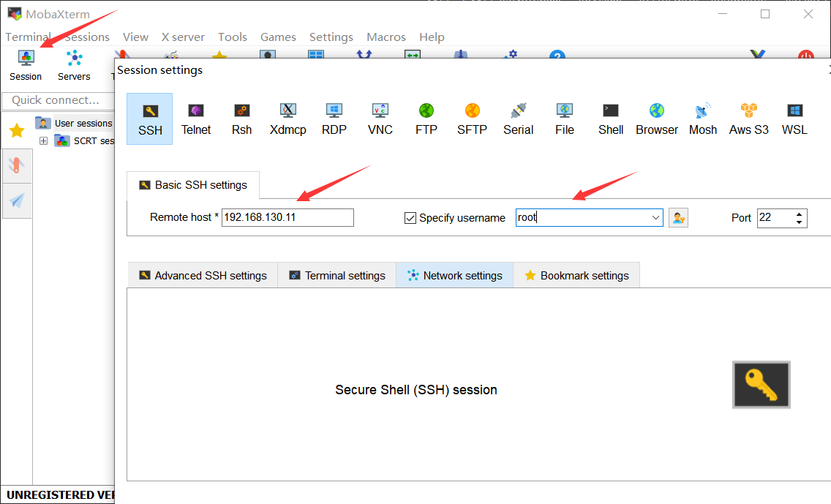
Task: Open the View menu
Action: (135, 37)
